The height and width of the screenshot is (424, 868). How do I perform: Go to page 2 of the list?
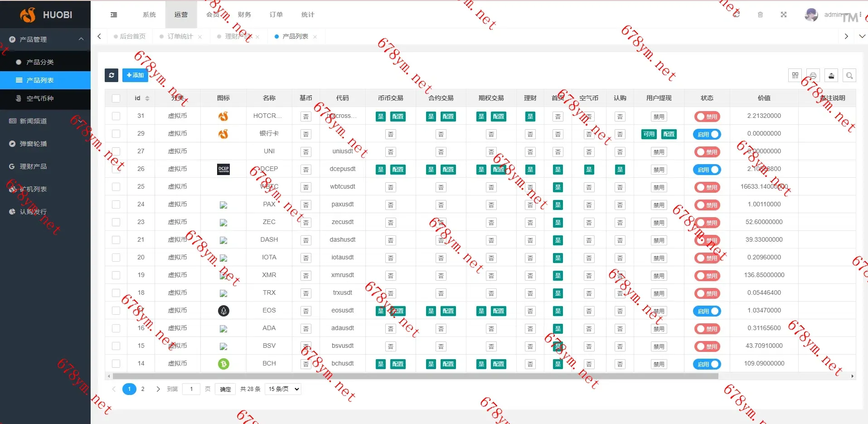[143, 389]
